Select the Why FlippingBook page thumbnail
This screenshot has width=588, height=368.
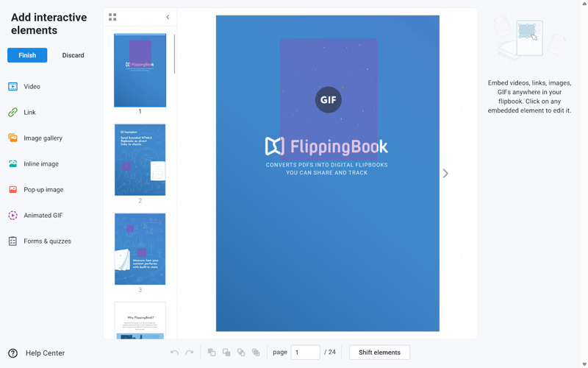coord(140,320)
